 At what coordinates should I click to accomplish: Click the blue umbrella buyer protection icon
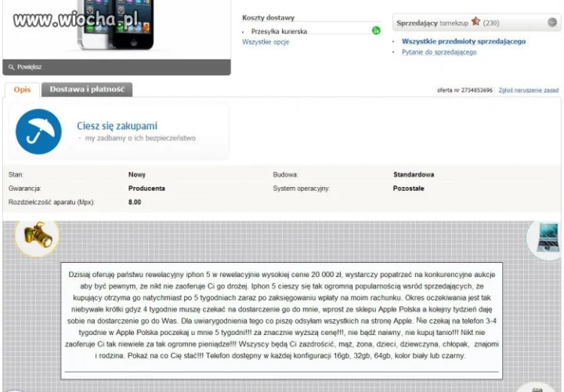[x=38, y=131]
